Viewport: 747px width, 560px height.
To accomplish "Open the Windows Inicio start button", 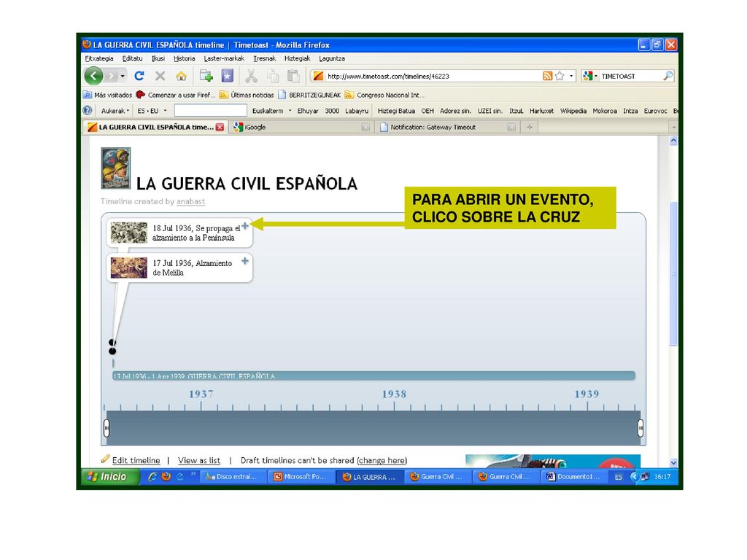I will 109,477.
